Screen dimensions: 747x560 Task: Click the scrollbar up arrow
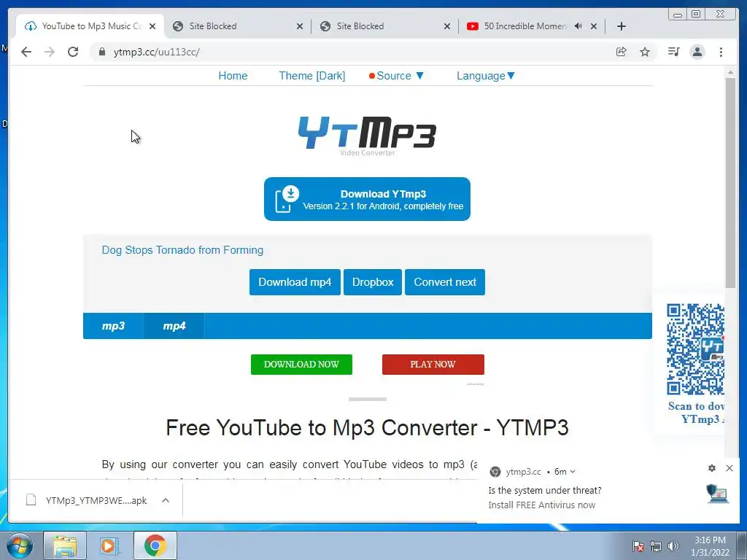click(730, 72)
